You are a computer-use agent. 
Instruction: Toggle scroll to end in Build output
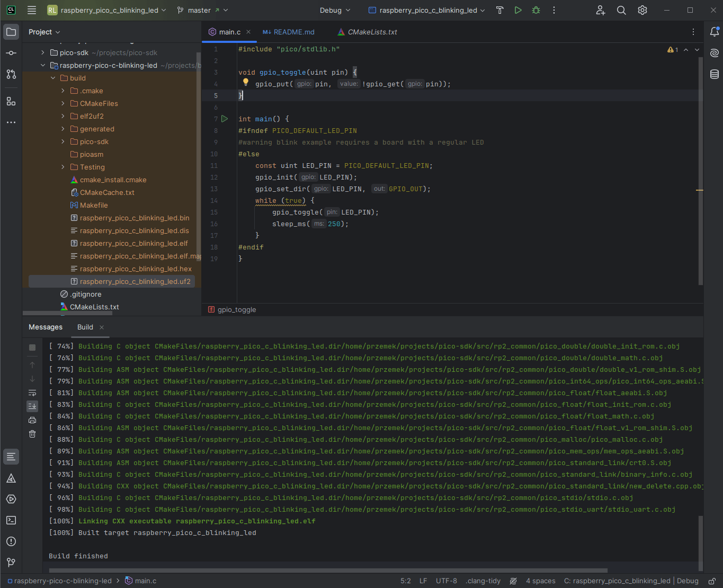tap(32, 406)
